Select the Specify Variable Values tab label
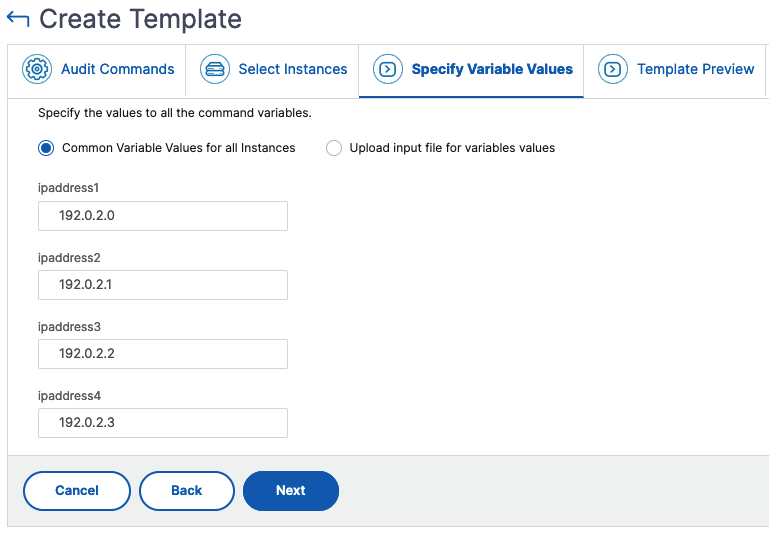Viewport: 769px width, 533px height. (x=492, y=69)
